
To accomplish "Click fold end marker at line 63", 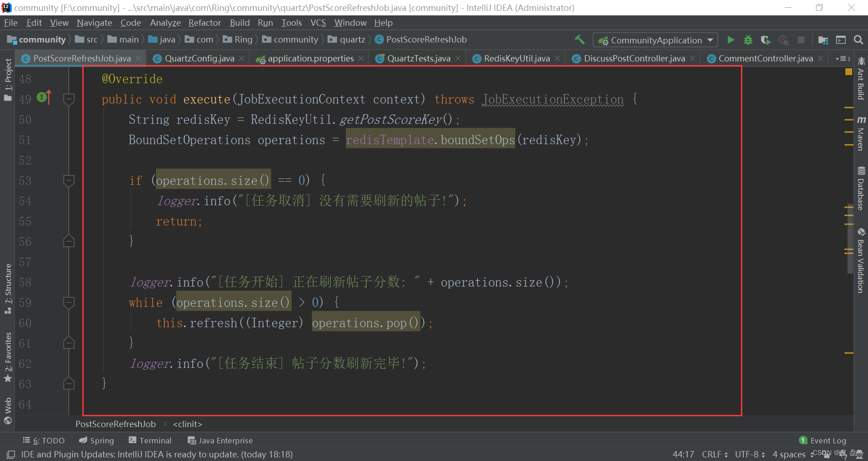I will coord(69,384).
